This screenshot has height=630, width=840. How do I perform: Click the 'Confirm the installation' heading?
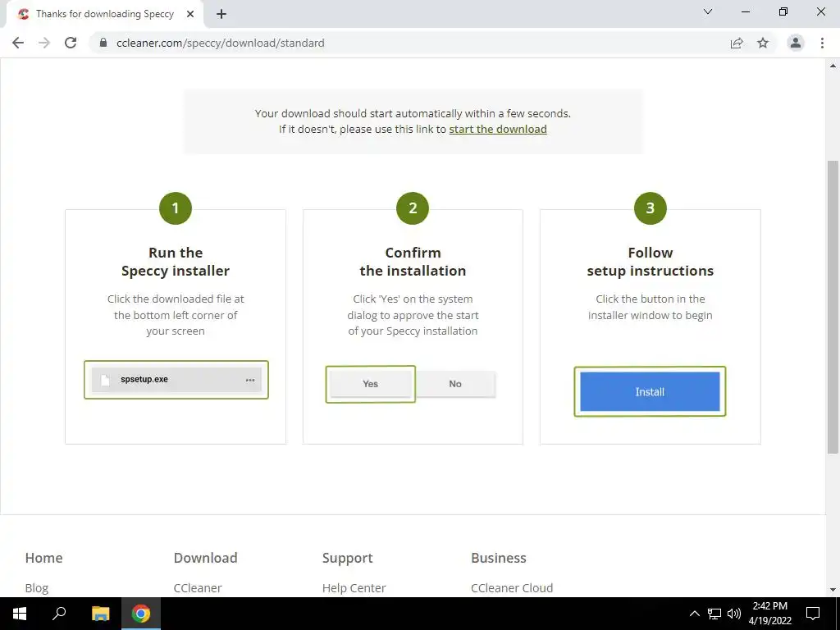(x=413, y=262)
